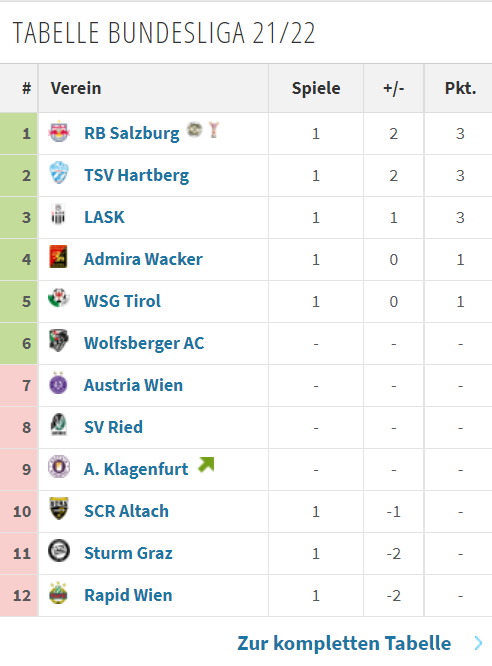Open the chevron next to Zur kompletten Tabelle
Screen dimensions: 492x666
pos(478,643)
